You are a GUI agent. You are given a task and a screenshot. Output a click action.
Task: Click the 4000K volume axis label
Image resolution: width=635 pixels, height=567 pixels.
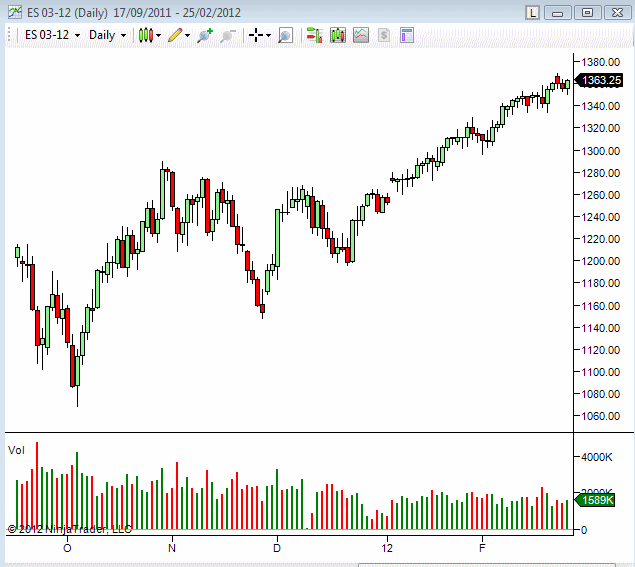click(597, 457)
